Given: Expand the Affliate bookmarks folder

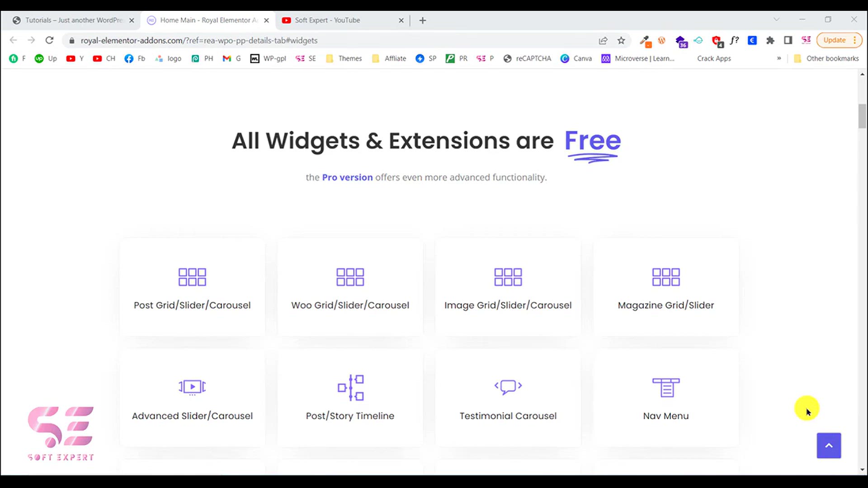Looking at the screenshot, I should click(389, 58).
